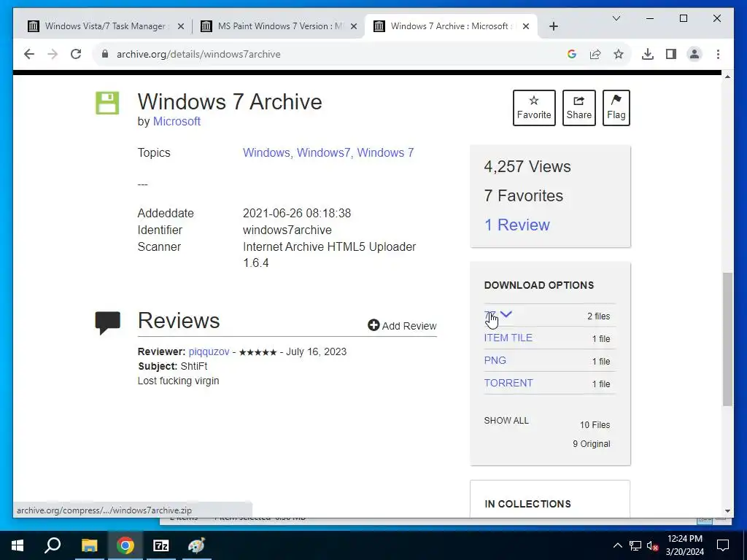
Task: Show hidden tray icons
Action: pyautogui.click(x=617, y=545)
